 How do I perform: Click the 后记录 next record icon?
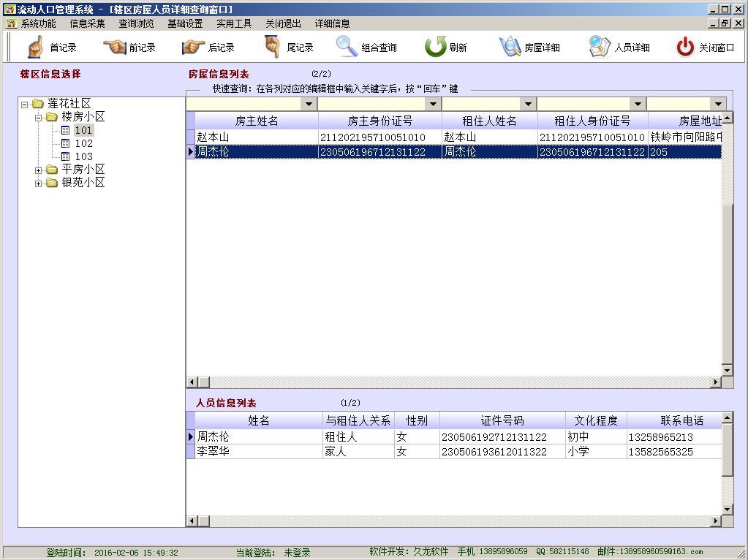coord(193,48)
